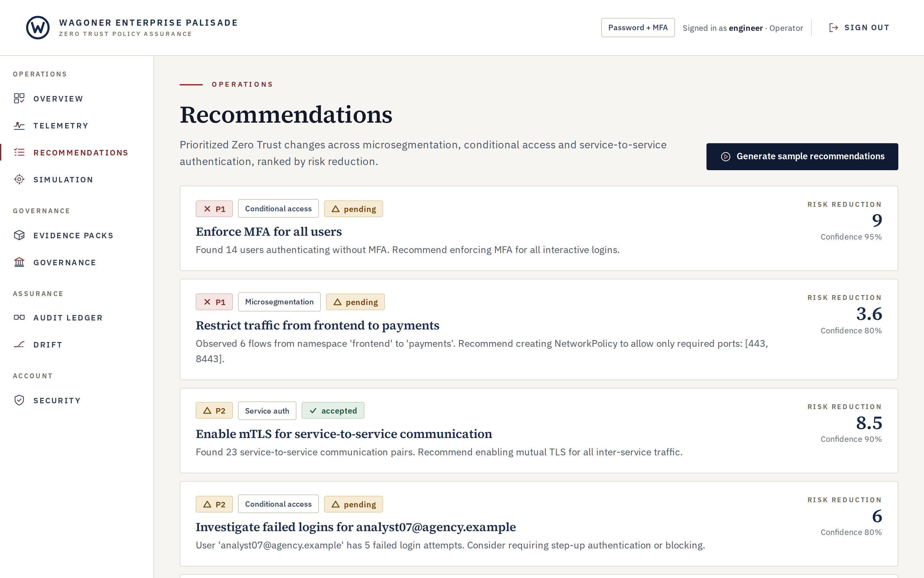The width and height of the screenshot is (924, 578).
Task: Click the Governance building icon
Action: pos(19,263)
